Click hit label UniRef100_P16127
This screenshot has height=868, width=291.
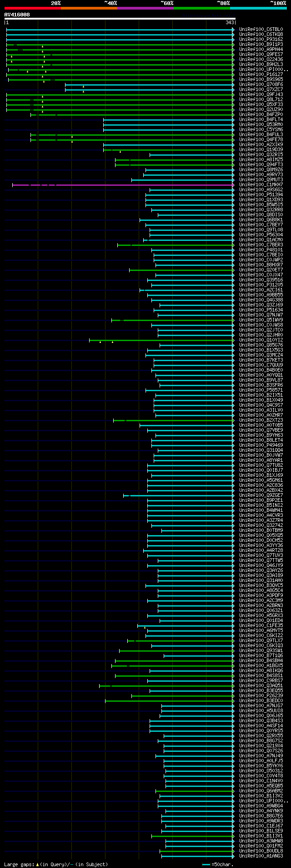click(261, 75)
